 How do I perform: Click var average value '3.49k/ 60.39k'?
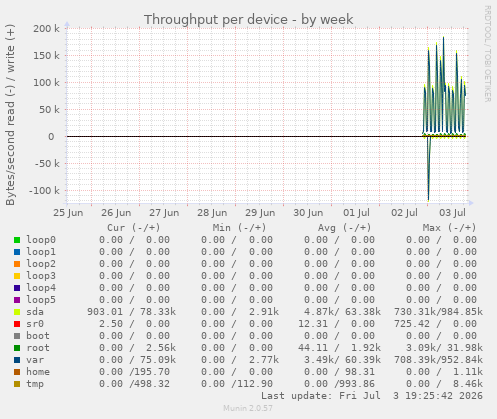point(342,360)
